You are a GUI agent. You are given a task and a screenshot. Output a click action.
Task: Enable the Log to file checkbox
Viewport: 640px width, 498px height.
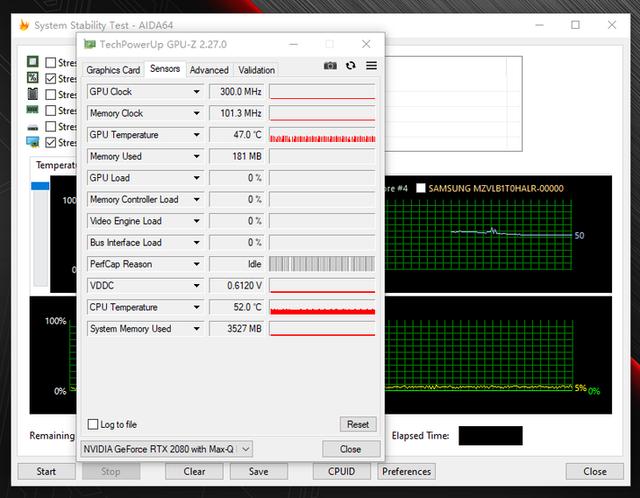point(93,425)
